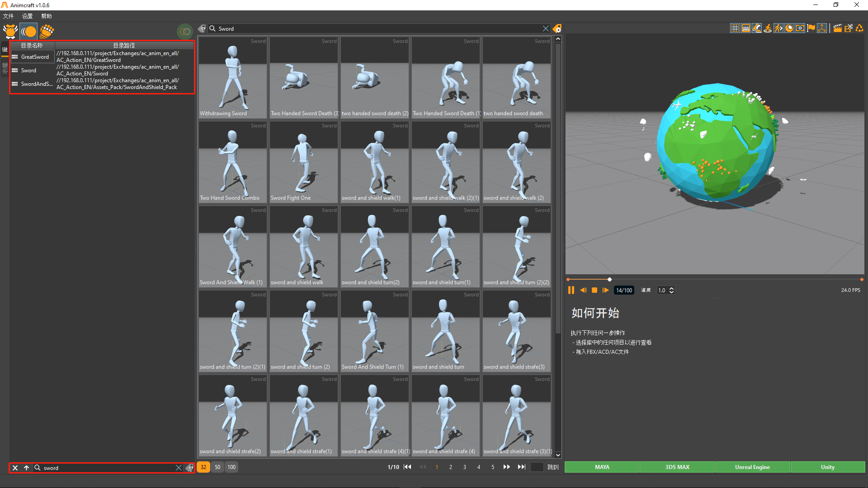The image size is (868, 488).
Task: Toggle the three-axis arrows icon
Action: click(822, 28)
